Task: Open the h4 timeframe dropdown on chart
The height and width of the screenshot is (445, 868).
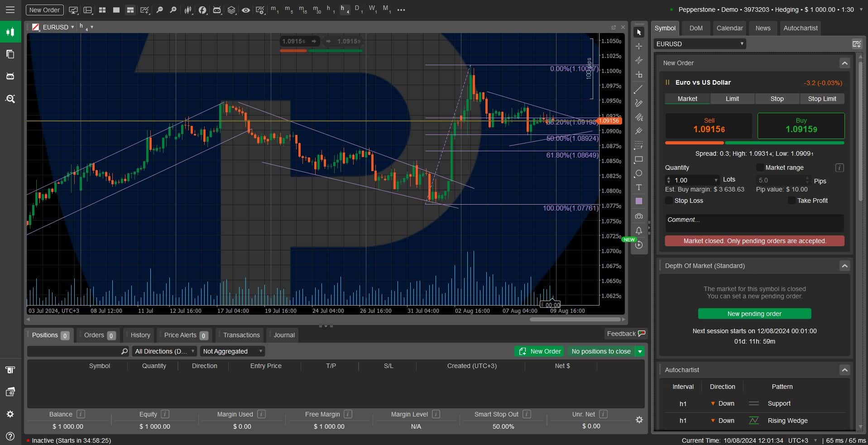Action: [86, 27]
